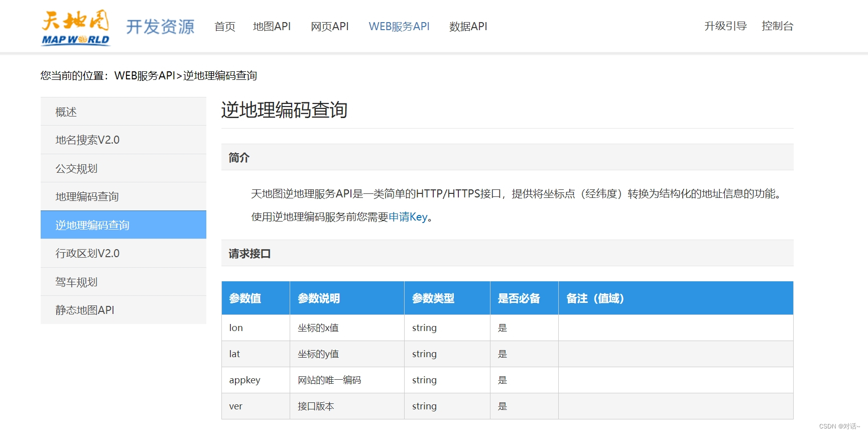This screenshot has height=434, width=868.
Task: Click the 是否必备 column header
Action: [x=524, y=298]
